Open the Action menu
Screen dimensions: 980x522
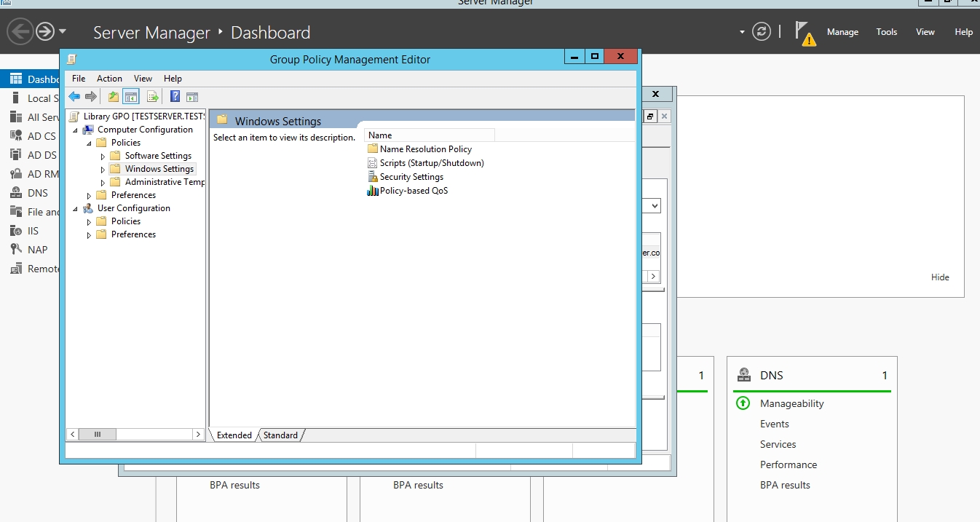(x=109, y=79)
